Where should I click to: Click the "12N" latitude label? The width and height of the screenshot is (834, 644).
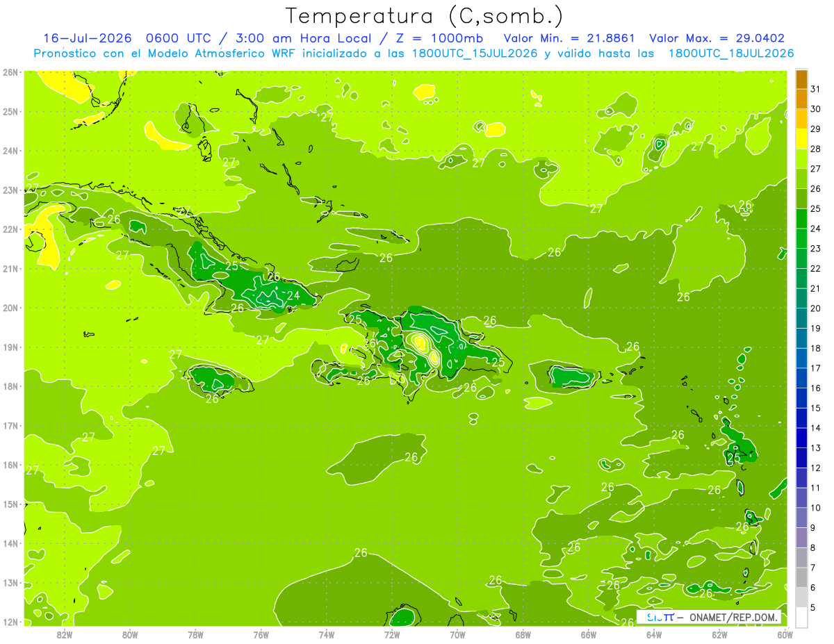coord(10,622)
